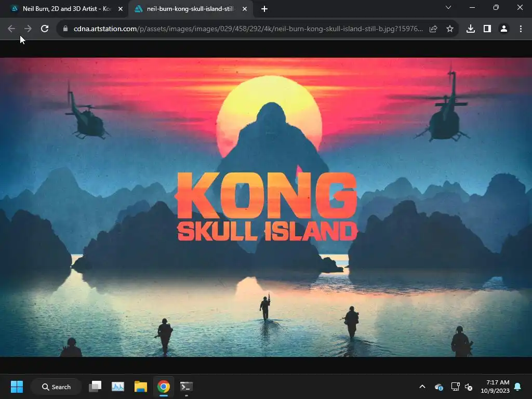Close the Neil Burn, 2D and 3D Artist tab
Screen dimensions: 532x399
coord(121,9)
